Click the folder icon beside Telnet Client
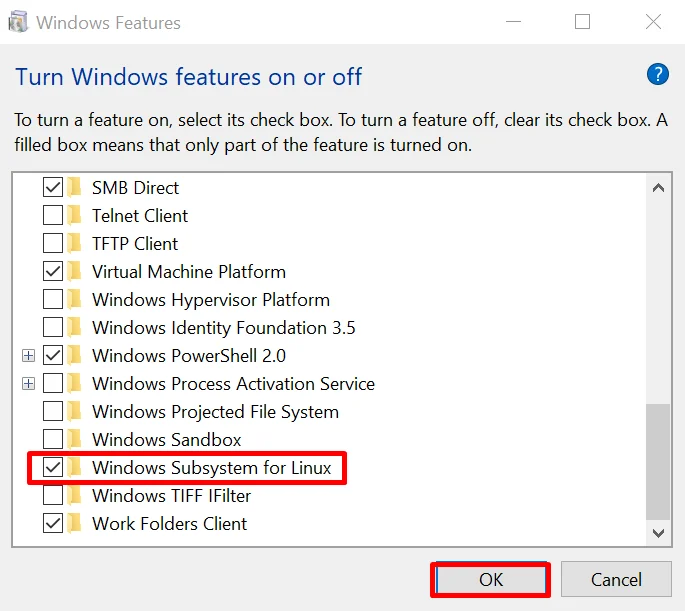This screenshot has height=611, width=685. (x=75, y=215)
